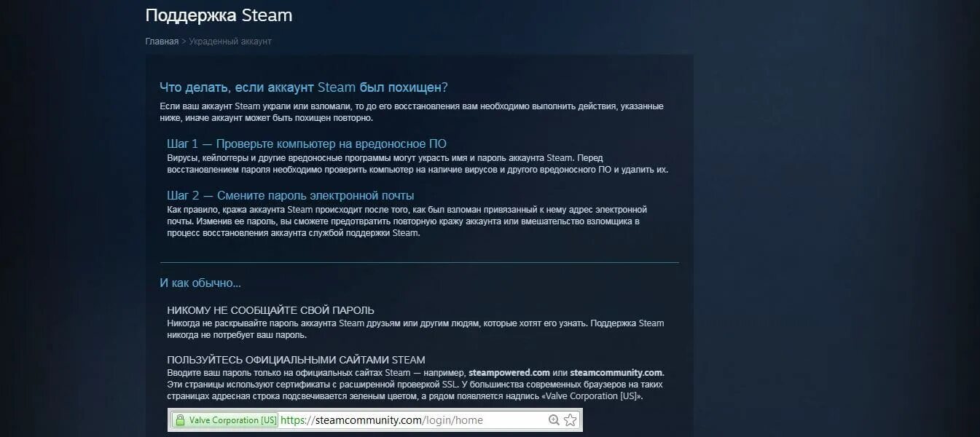Click paragraph starting Как правило, кража аккаунта
980x437 pixels.
(407, 221)
